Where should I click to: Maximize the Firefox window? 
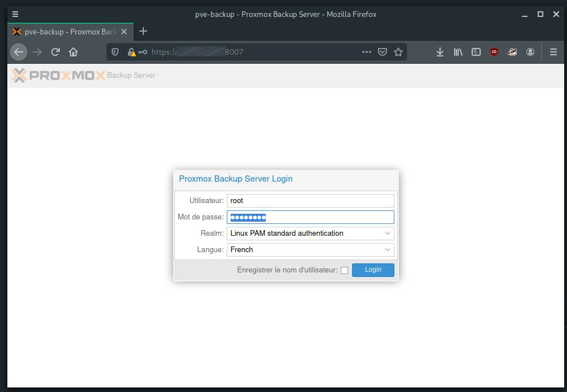540,15
